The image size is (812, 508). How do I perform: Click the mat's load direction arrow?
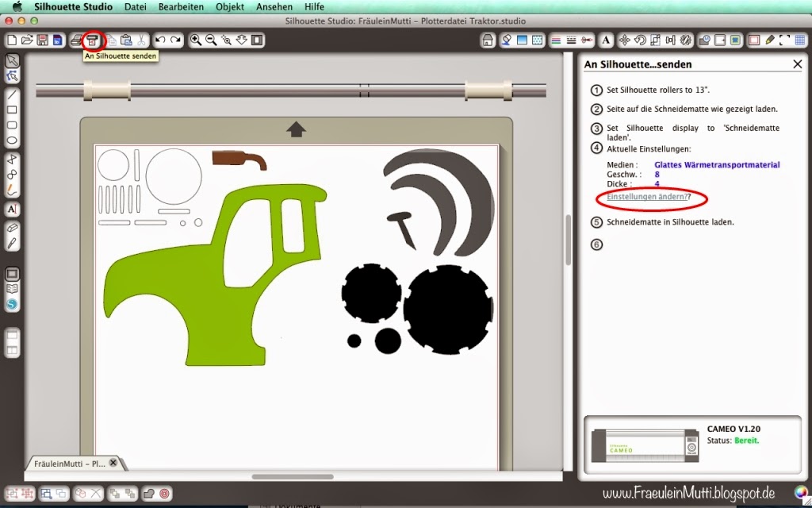(297, 129)
